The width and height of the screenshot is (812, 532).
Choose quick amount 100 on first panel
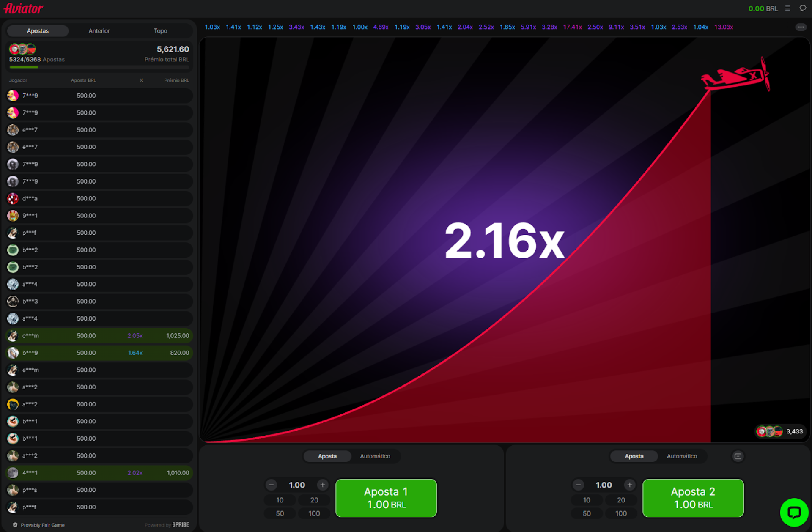pos(314,513)
